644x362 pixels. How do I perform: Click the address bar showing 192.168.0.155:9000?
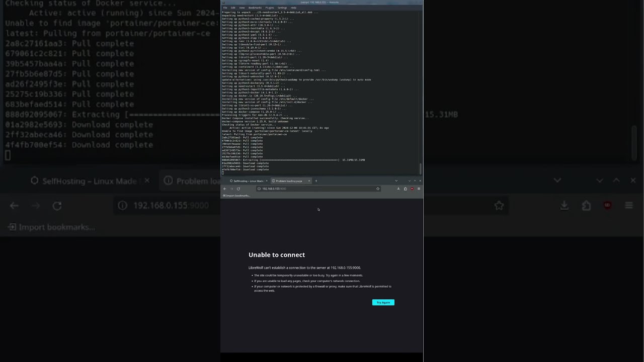[318, 189]
